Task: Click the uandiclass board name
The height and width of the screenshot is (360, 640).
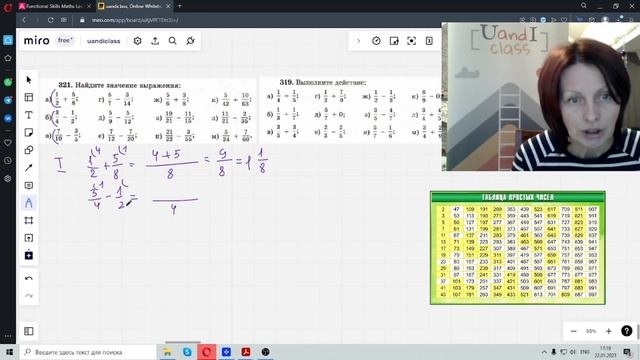Action: pyautogui.click(x=104, y=41)
